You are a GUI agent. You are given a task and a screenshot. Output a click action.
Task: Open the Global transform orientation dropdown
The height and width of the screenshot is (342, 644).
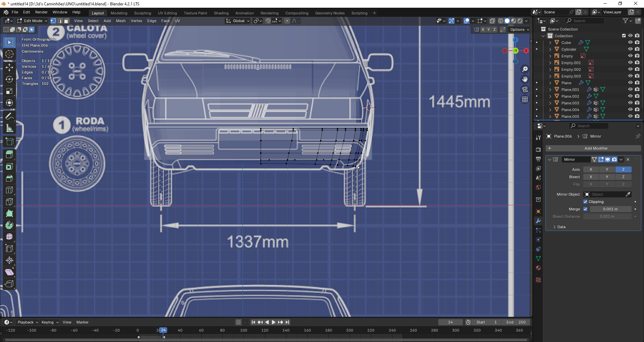(x=238, y=21)
